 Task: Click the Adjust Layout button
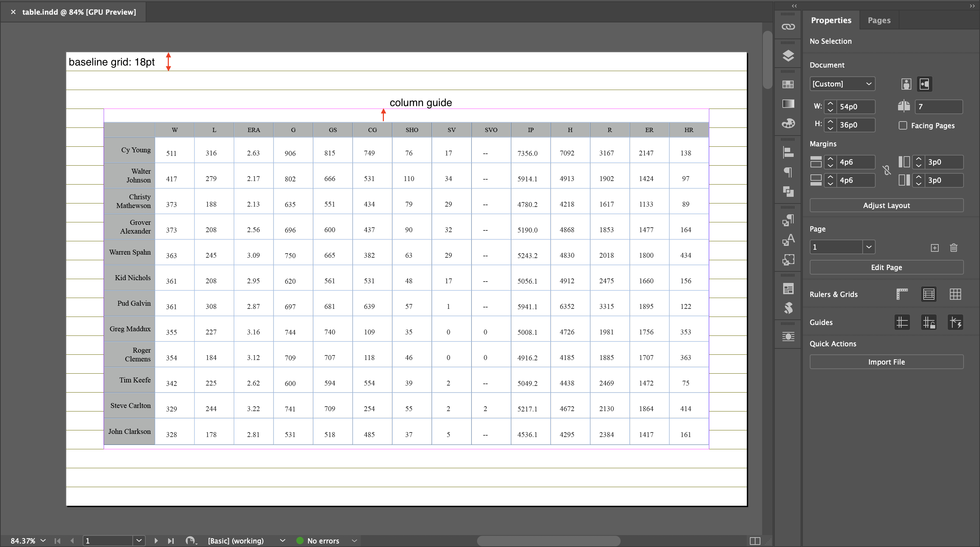click(x=886, y=205)
